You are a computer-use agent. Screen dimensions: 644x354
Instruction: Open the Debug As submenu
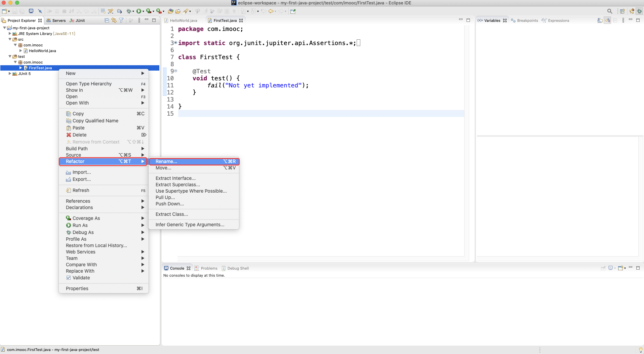[104, 232]
